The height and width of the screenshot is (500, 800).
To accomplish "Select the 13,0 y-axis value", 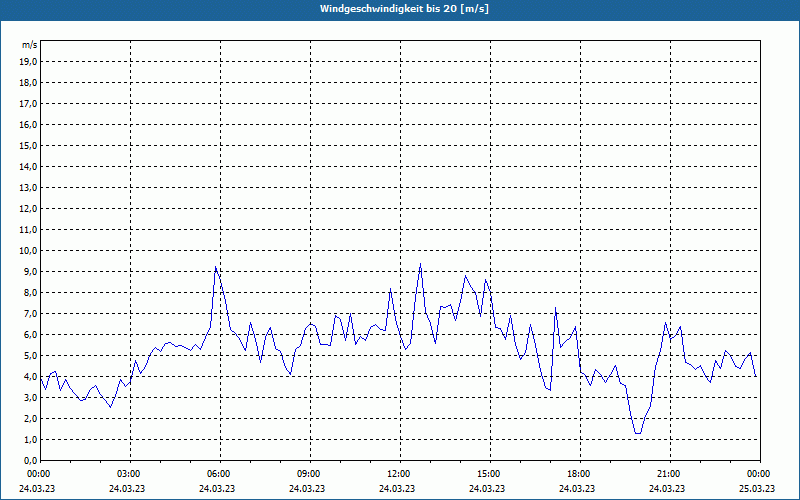I will click(28, 187).
